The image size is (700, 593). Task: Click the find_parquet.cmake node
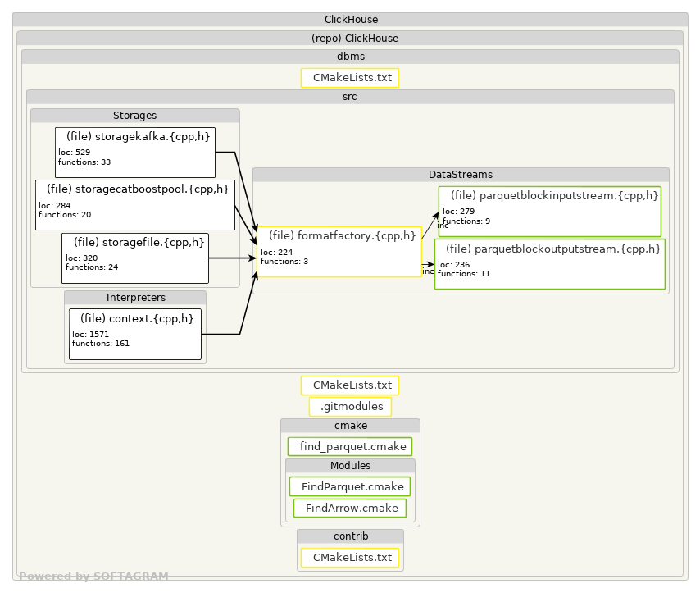coord(349,446)
